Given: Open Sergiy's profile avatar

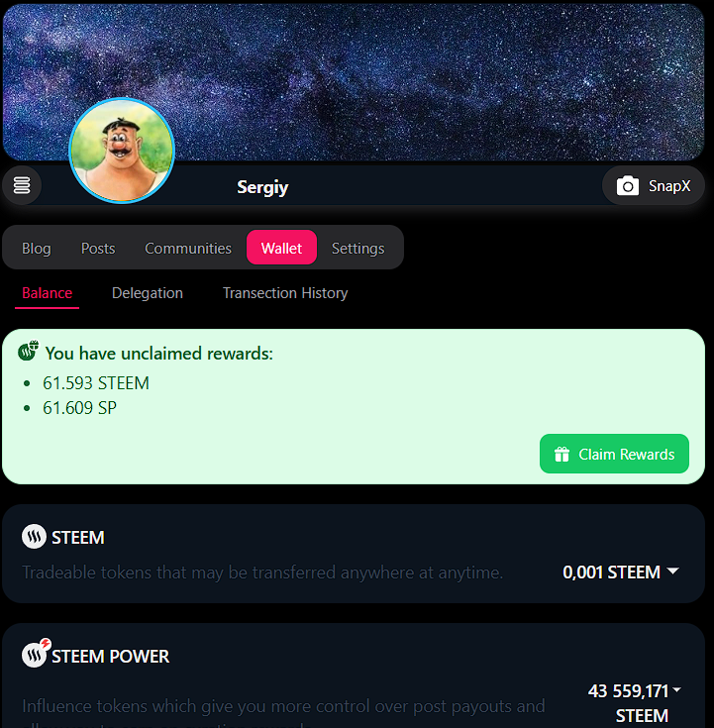Looking at the screenshot, I should click(x=122, y=151).
